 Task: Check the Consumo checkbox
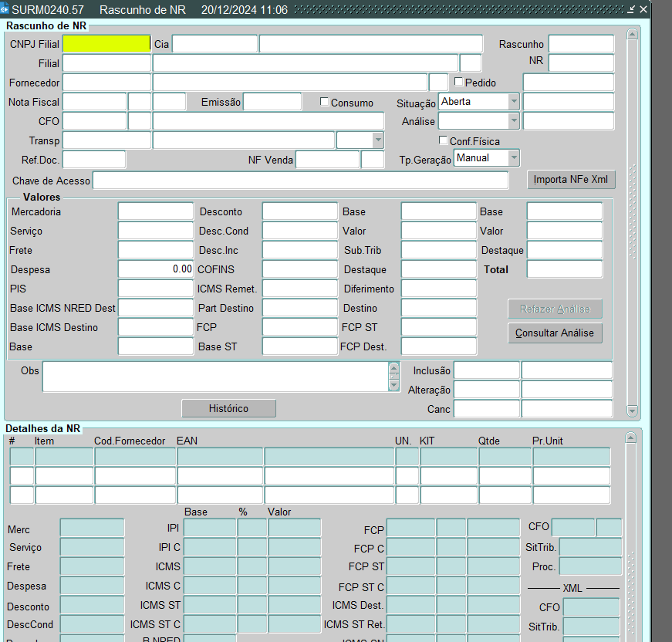(325, 102)
